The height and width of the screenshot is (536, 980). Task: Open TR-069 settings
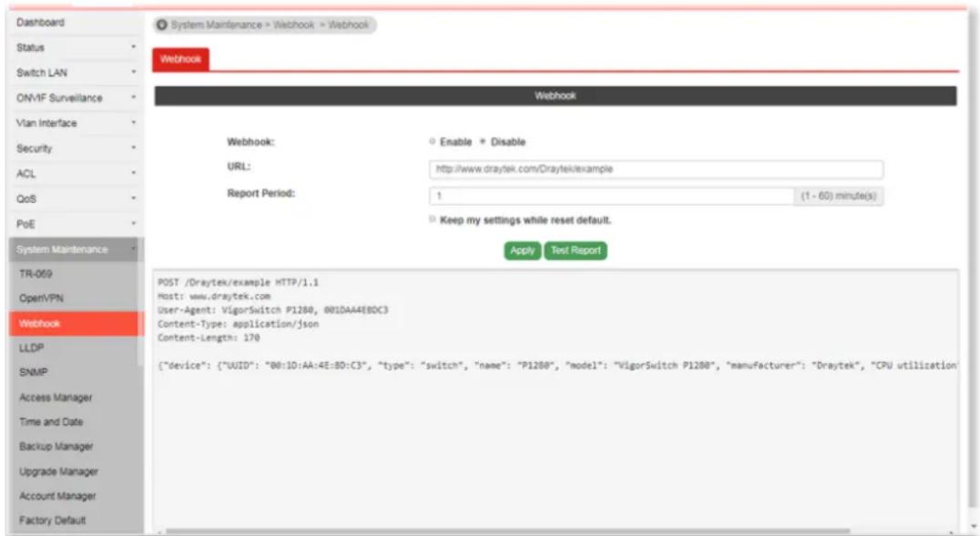tap(36, 274)
